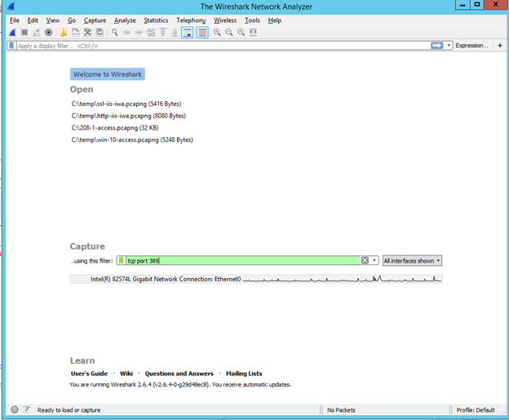Image resolution: width=509 pixels, height=420 pixels.
Task: Click the Expression… button
Action: tap(471, 46)
